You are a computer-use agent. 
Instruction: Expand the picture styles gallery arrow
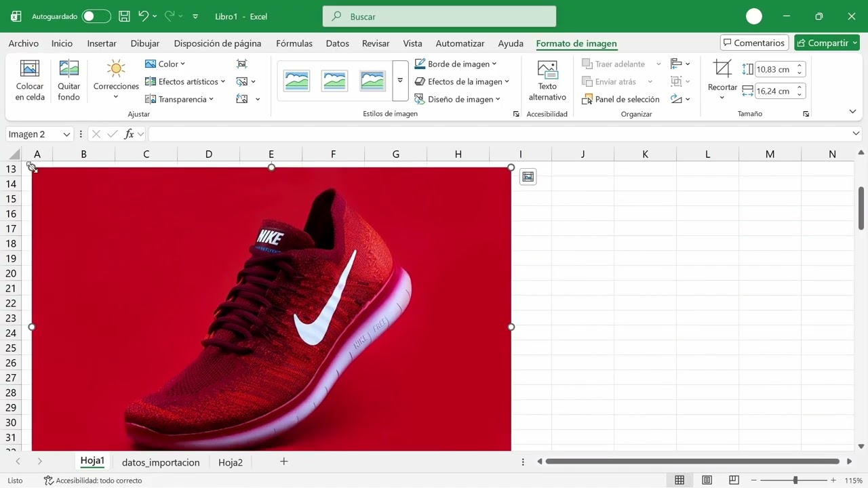(400, 81)
